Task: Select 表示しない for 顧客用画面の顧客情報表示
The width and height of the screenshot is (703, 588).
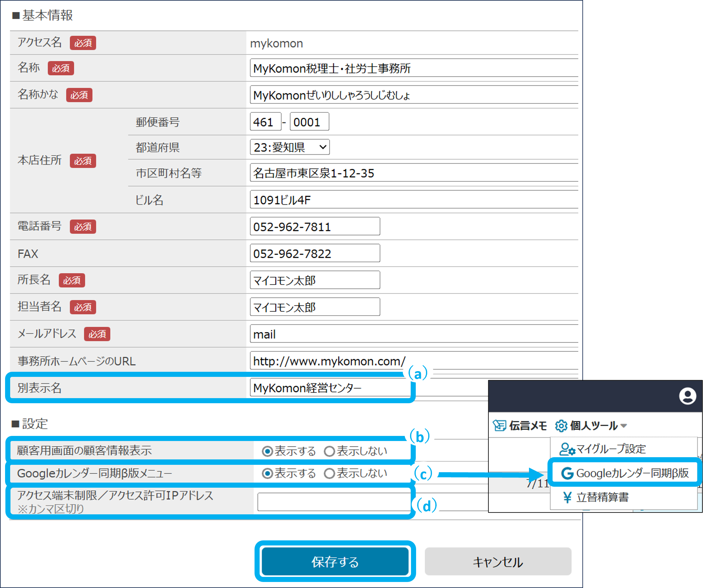Action: pyautogui.click(x=329, y=451)
